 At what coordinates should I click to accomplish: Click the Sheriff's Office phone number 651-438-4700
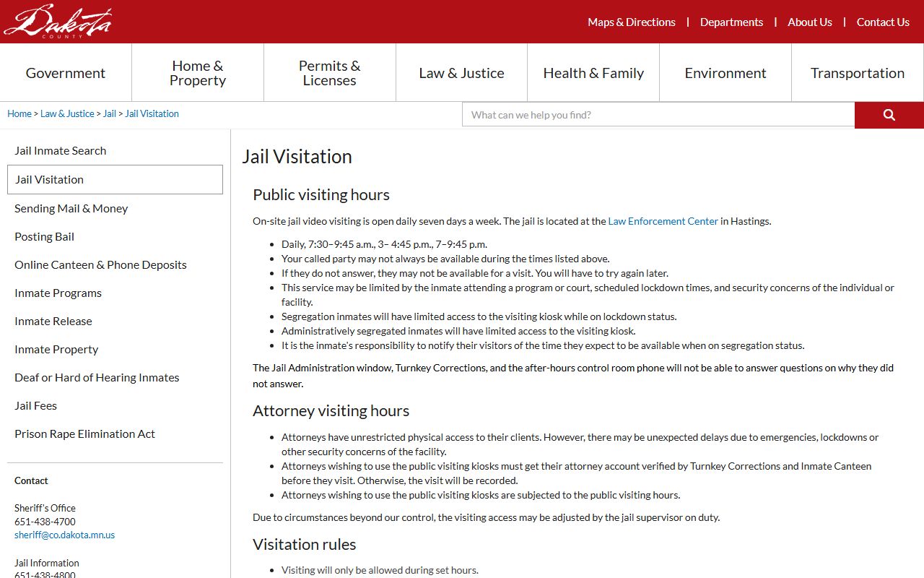45,522
